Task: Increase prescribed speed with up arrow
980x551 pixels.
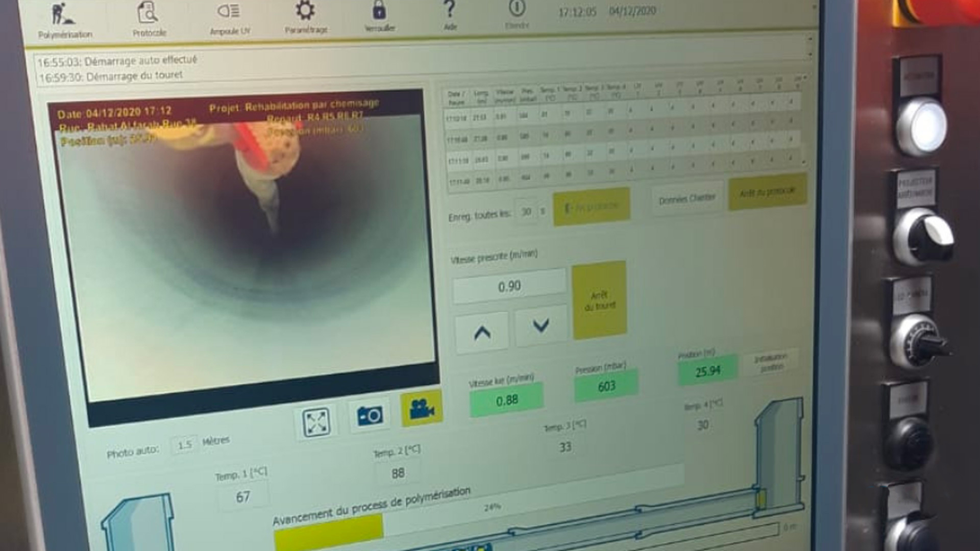Action: click(x=482, y=333)
